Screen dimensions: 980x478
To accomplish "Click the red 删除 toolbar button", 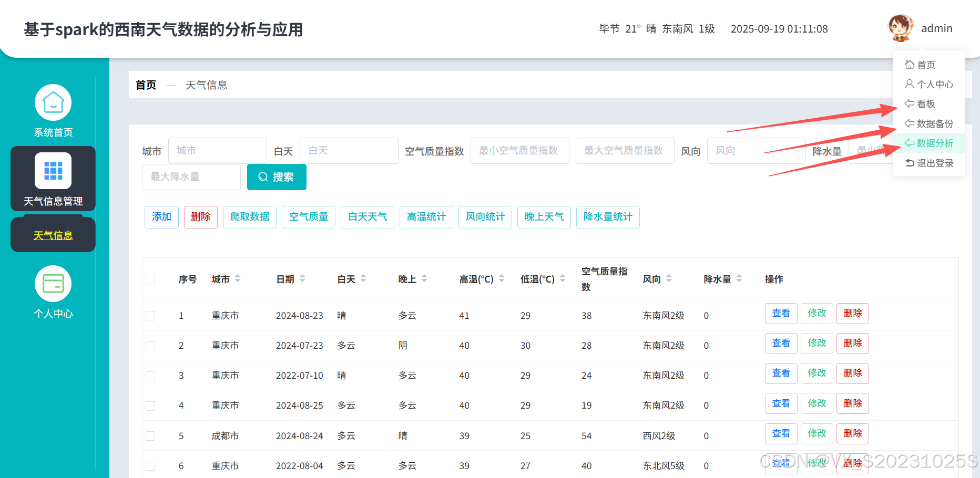I will point(201,217).
